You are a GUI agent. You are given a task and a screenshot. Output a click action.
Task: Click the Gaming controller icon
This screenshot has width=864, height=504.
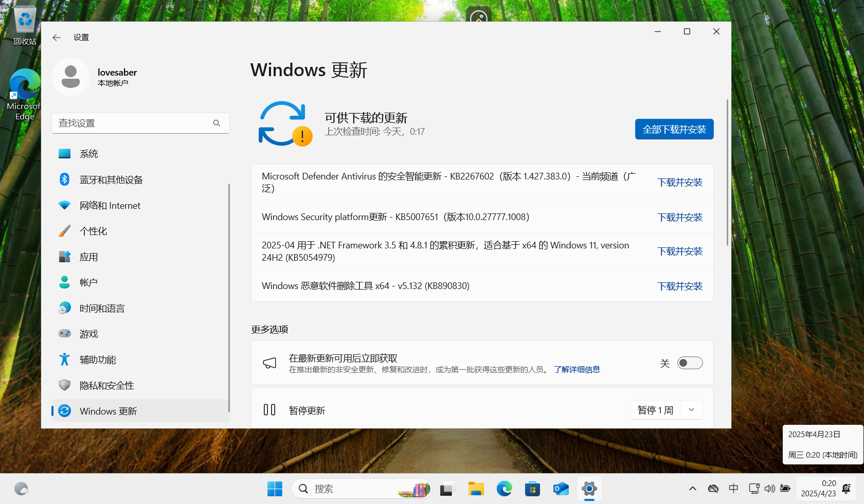click(64, 334)
